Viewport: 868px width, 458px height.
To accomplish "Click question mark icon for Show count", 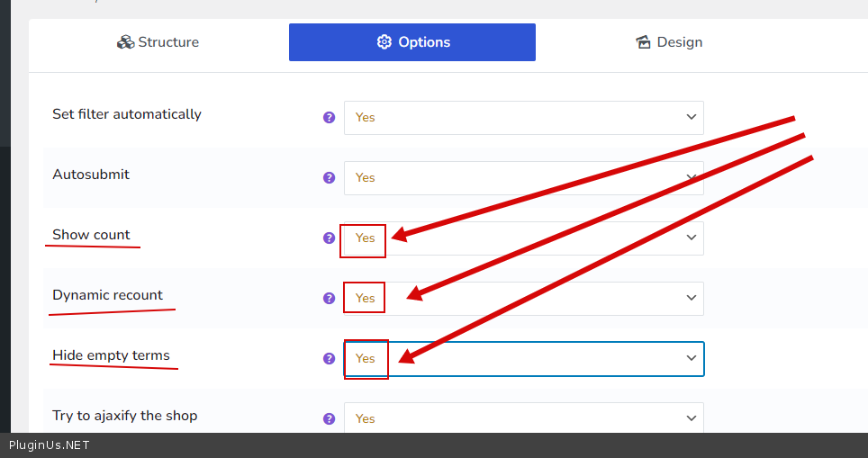I will 329,238.
